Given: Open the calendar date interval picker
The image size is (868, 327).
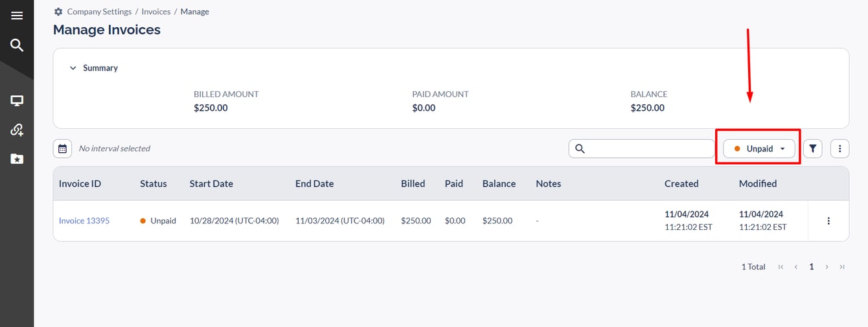Looking at the screenshot, I should 62,148.
